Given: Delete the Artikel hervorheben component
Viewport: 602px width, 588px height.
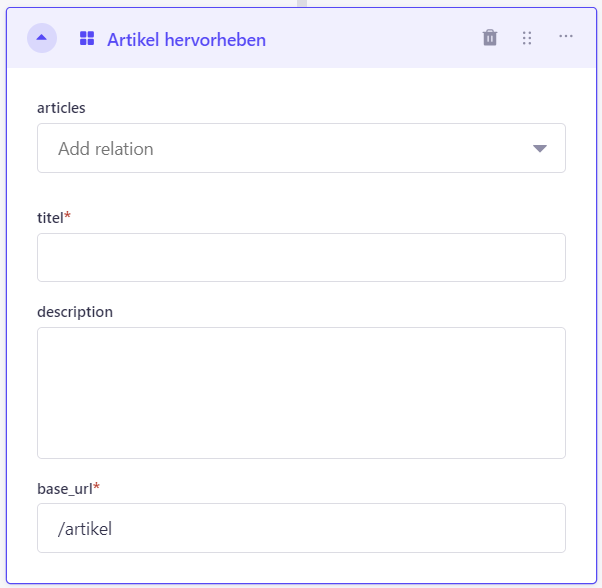Looking at the screenshot, I should pyautogui.click(x=490, y=38).
